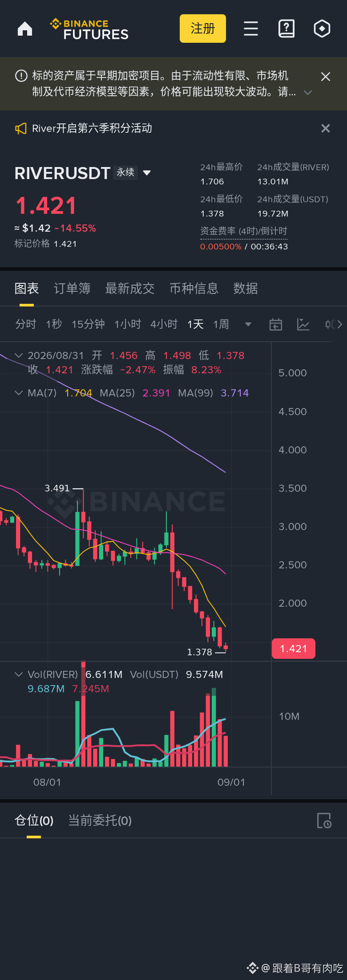
Task: Tap the 3.491 high price marker
Action: pos(57,488)
